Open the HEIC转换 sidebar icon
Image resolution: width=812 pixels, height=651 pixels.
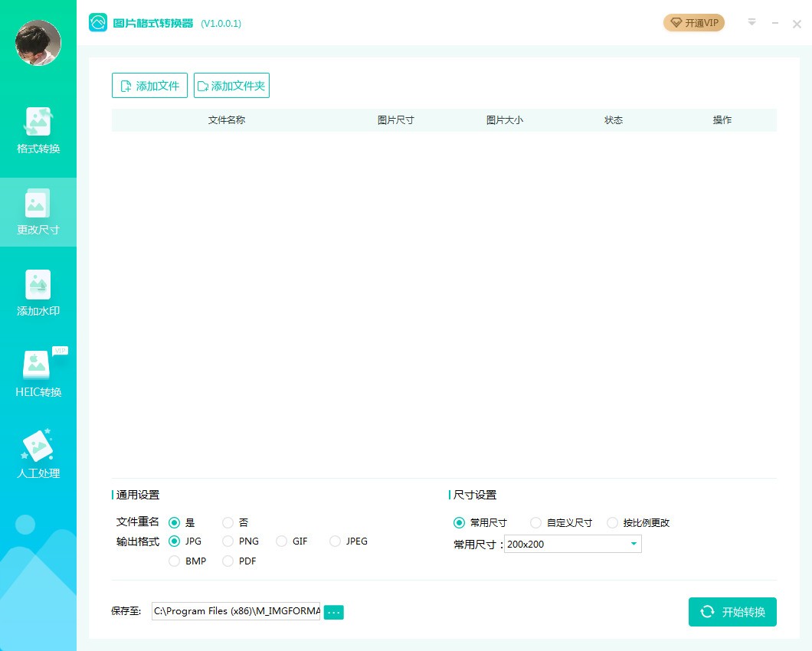pyautogui.click(x=38, y=366)
